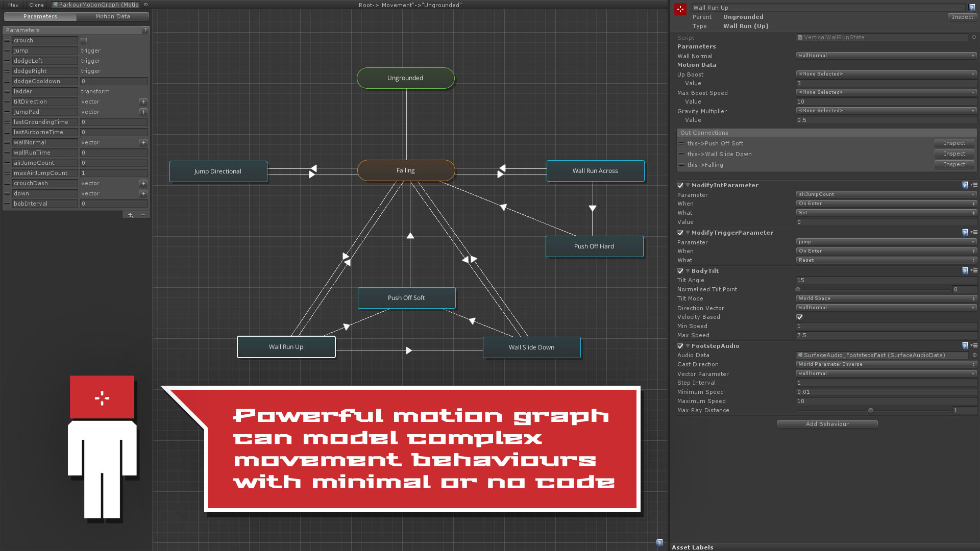980x551 pixels.
Task: Open help for FootstepAudio behaviour
Action: tap(965, 346)
